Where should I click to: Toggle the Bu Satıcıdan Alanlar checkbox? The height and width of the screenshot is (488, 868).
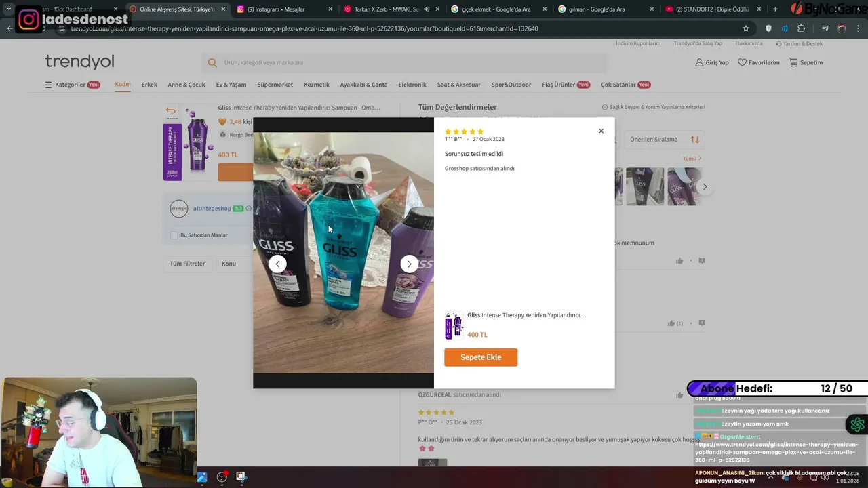tap(174, 235)
